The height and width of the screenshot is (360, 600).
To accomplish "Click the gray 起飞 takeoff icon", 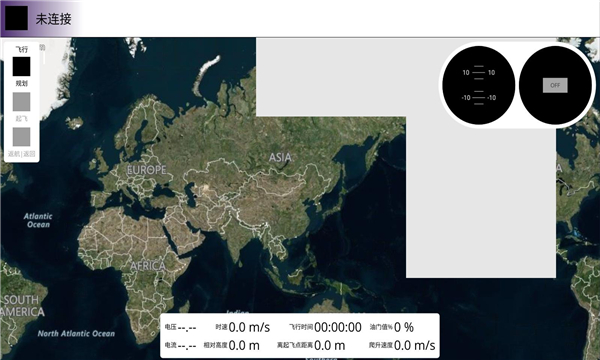I will [x=21, y=101].
